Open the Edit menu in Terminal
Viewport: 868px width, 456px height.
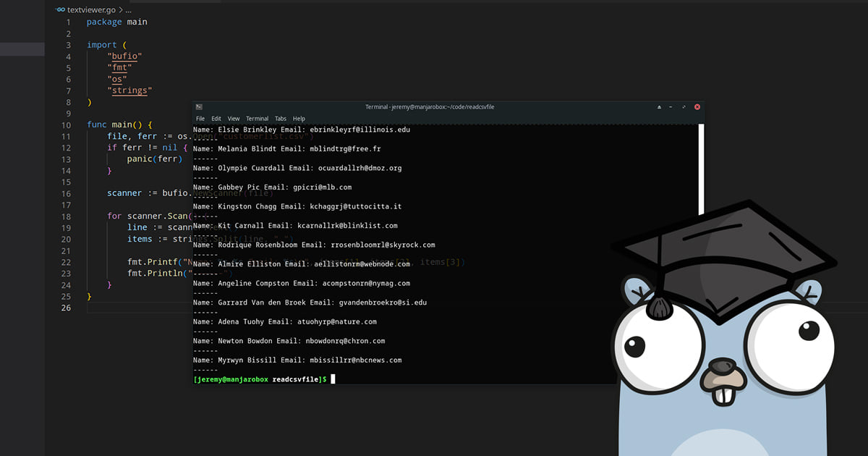[x=216, y=119]
